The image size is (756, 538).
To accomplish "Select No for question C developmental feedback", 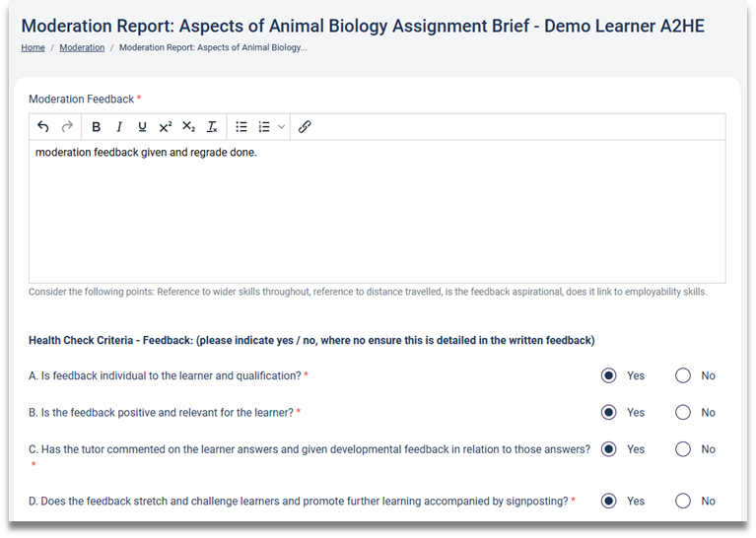I will click(683, 448).
